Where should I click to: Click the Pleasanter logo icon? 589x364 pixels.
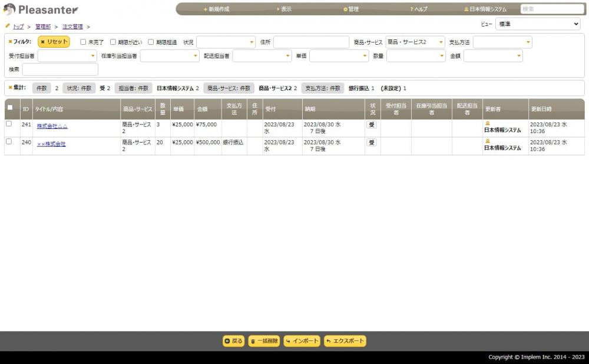[x=9, y=9]
